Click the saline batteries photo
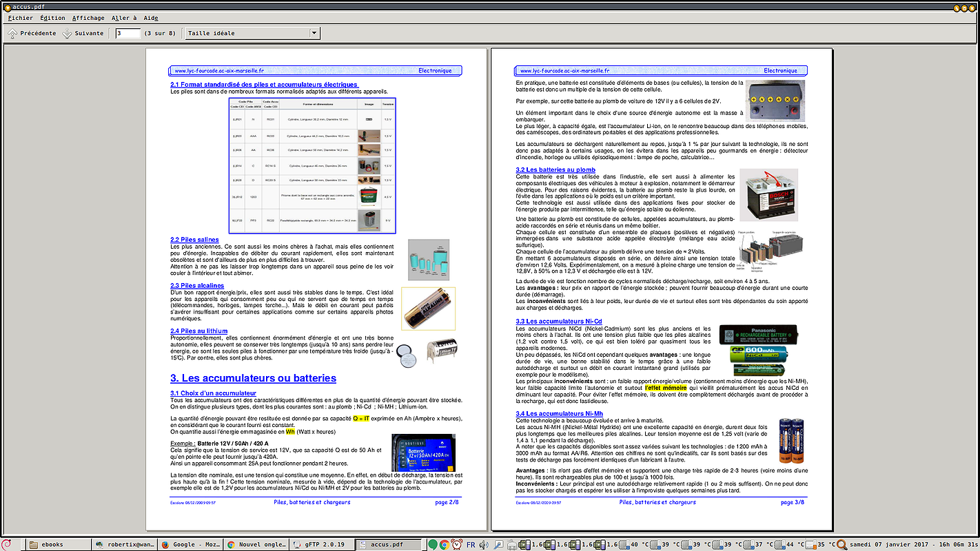 click(x=428, y=260)
